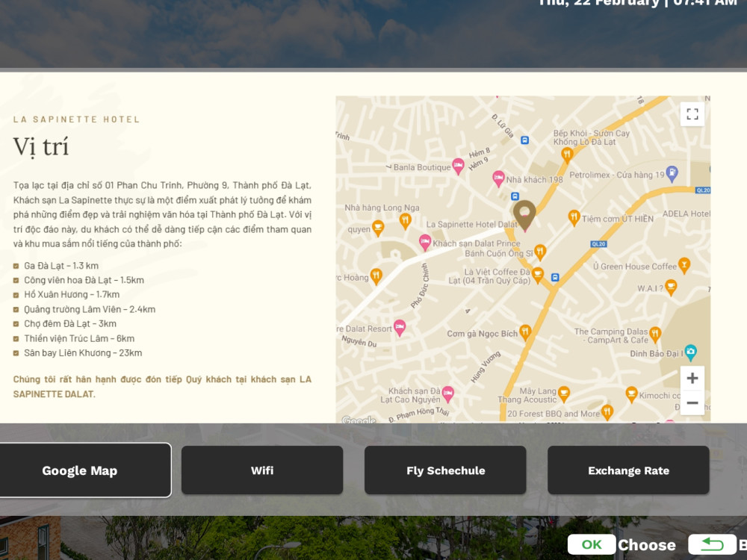Click the Ủ Green House Coffee marker

[684, 265]
